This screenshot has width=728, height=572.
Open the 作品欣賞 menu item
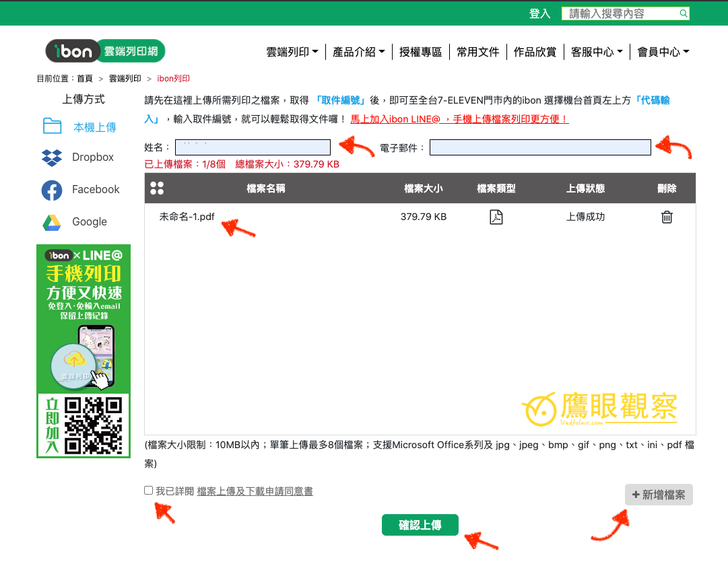click(x=535, y=52)
